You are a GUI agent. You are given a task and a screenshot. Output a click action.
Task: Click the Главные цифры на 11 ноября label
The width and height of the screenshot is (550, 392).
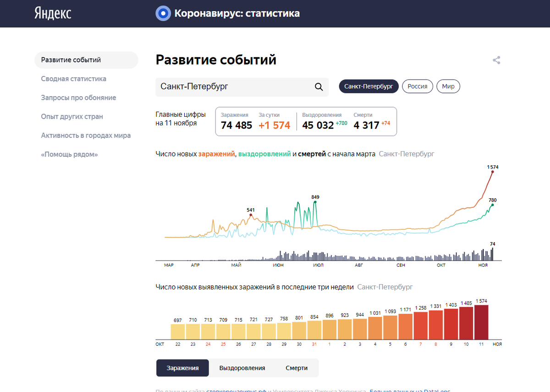181,119
